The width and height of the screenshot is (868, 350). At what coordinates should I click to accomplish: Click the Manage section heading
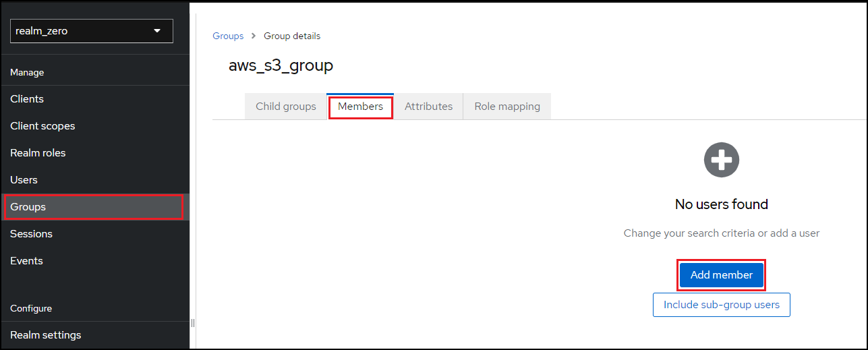[27, 72]
